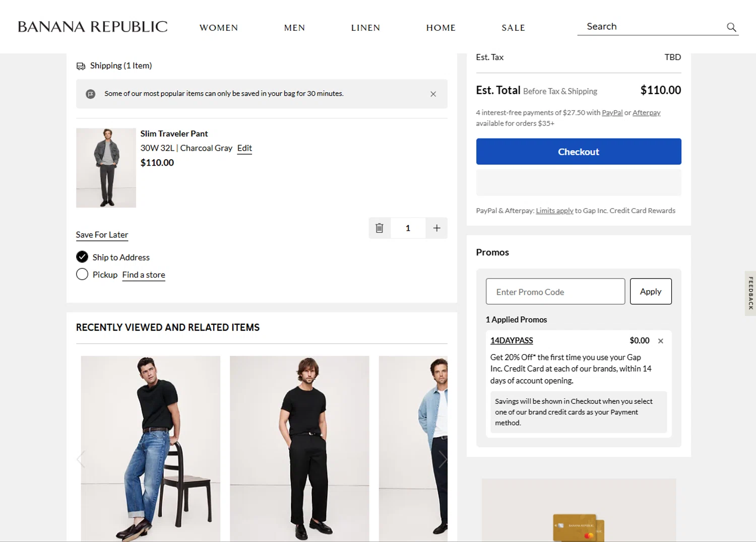The image size is (756, 542).
Task: Open the PayPal payments link
Action: click(x=612, y=113)
